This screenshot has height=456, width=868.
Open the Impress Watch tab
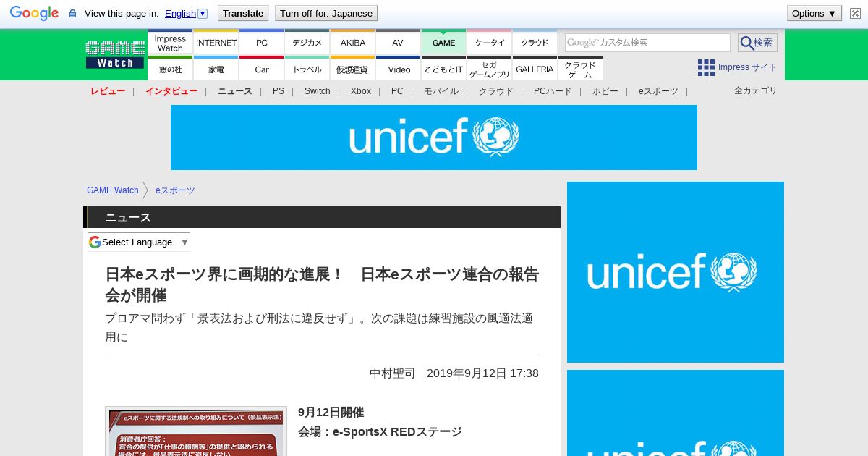[170, 43]
